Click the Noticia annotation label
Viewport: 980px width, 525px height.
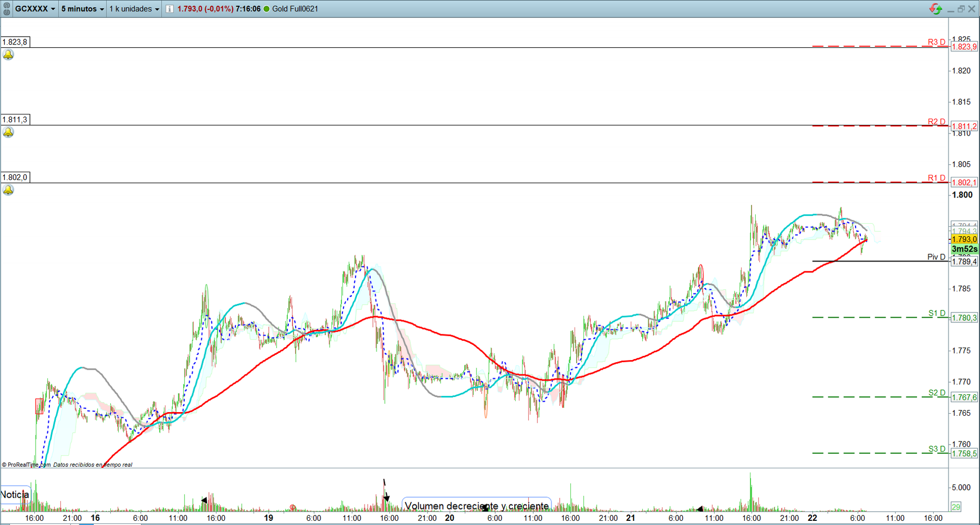pyautogui.click(x=15, y=495)
